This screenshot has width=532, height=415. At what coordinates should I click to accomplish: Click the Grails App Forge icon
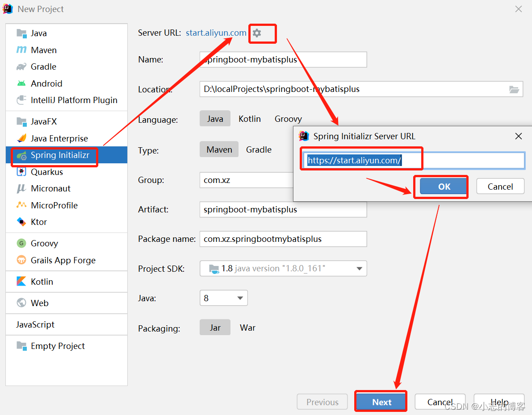(22, 260)
